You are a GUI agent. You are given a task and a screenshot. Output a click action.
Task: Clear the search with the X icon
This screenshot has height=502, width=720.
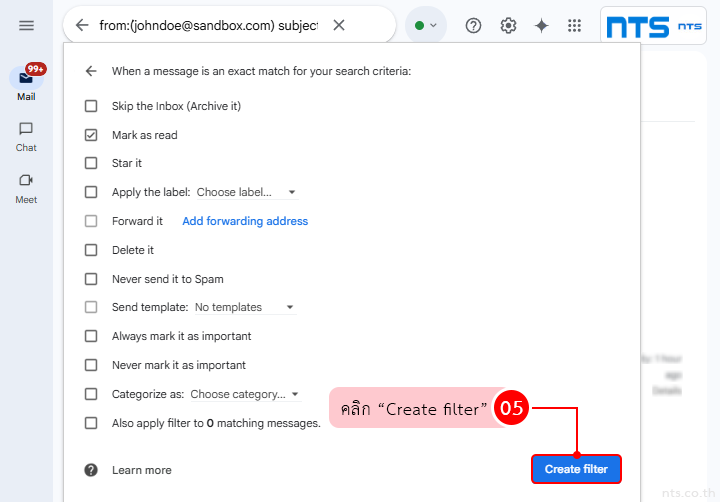[339, 25]
